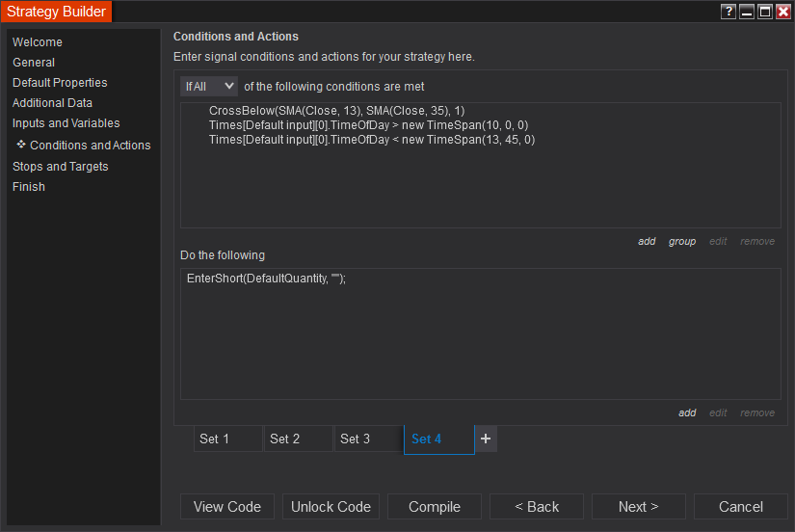The height and width of the screenshot is (532, 795).
Task: Open Stops and Targets page
Action: click(61, 167)
